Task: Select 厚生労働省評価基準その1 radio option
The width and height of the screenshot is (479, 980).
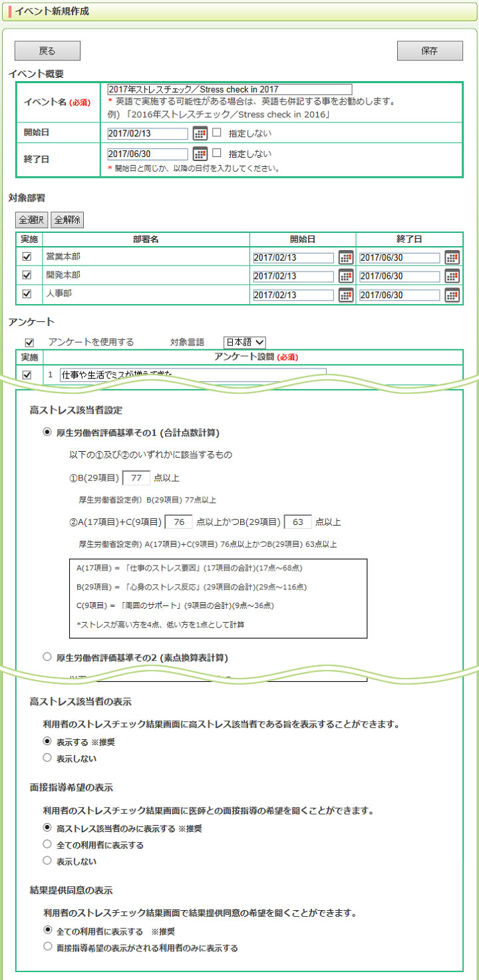Action: click(47, 432)
